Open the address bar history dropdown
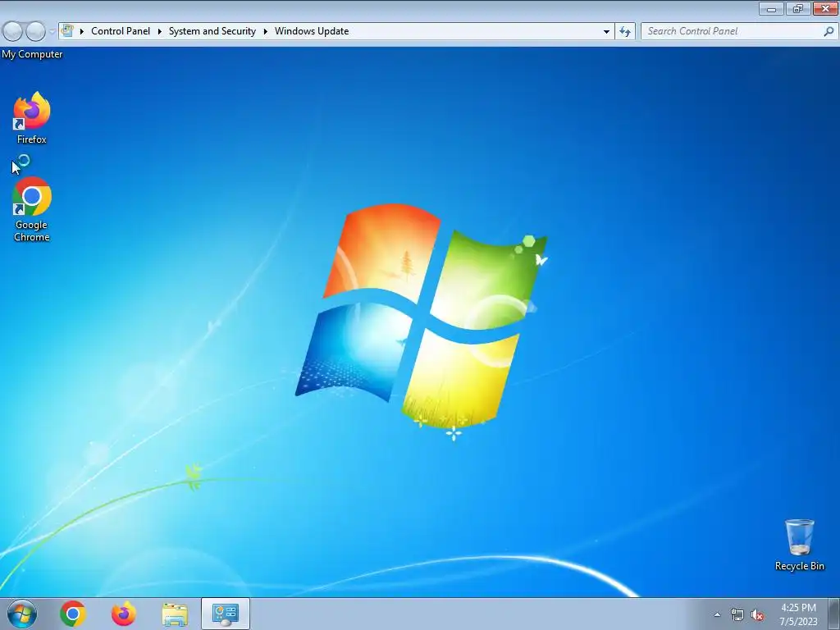 [x=606, y=32]
